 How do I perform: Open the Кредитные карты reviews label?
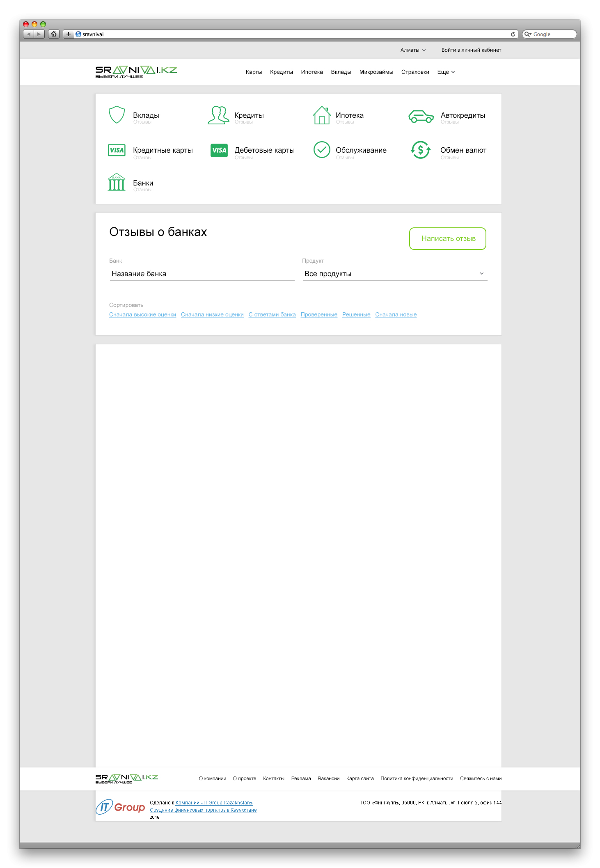click(x=163, y=150)
